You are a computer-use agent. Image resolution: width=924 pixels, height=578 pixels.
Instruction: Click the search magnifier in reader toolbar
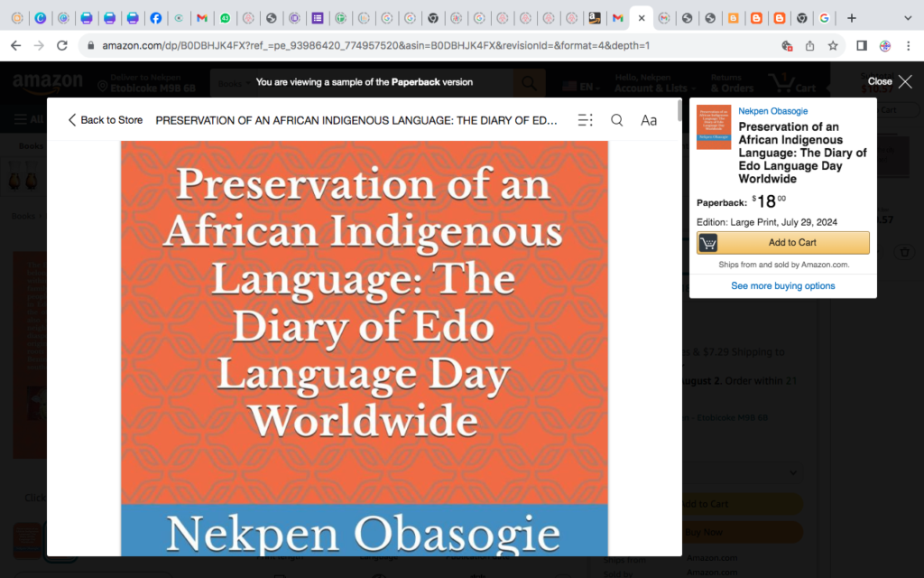click(616, 120)
